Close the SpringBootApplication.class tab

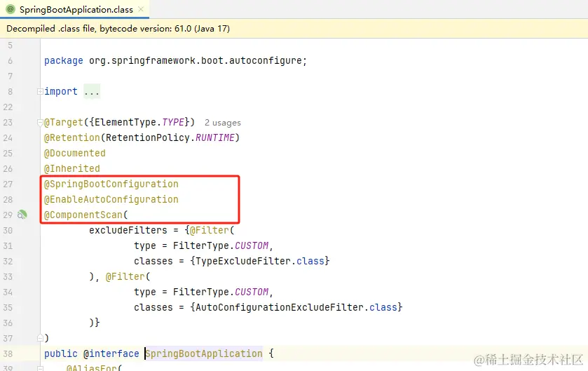141,9
